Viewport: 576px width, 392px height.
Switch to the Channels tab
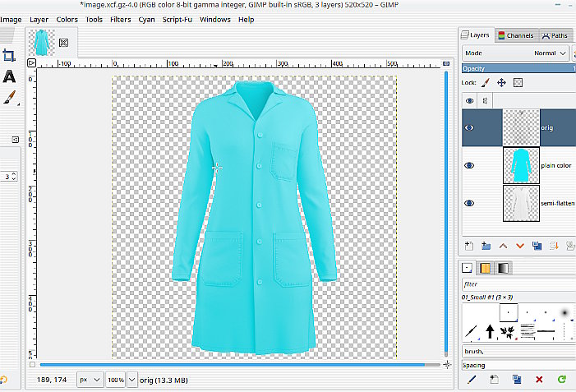(x=515, y=35)
